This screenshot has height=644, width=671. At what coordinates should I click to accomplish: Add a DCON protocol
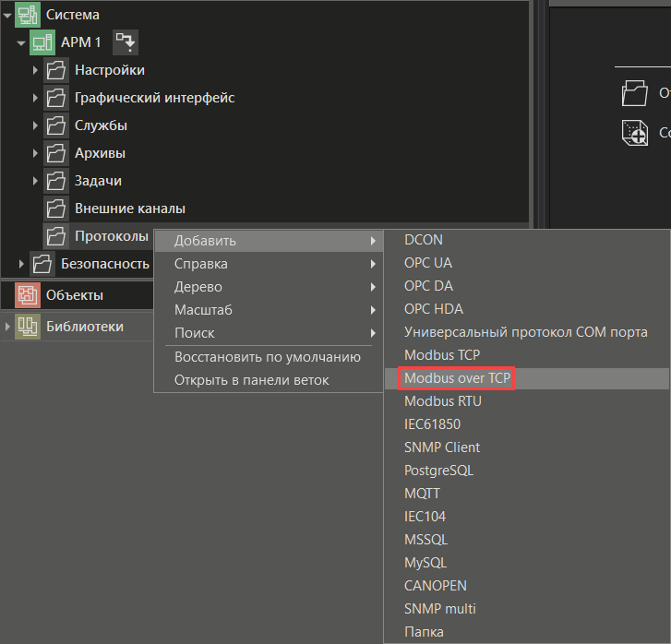point(527,240)
